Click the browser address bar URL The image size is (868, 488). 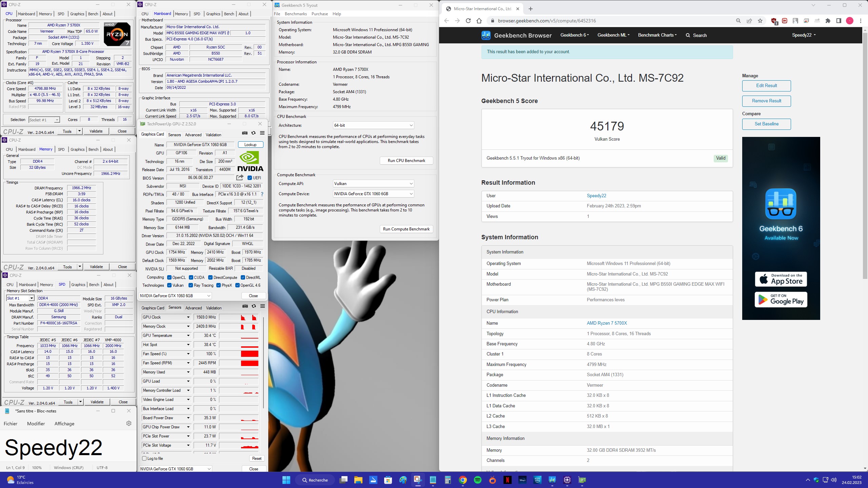tap(547, 21)
